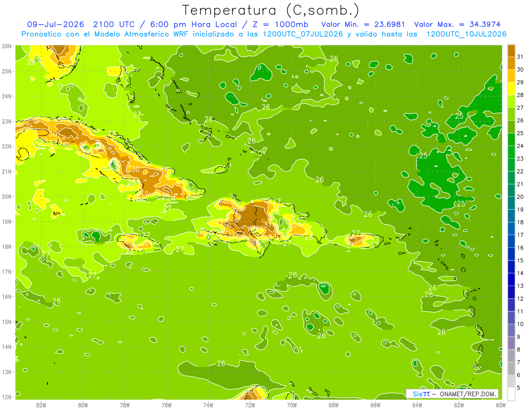
Task: Click the blue legend swatch between 15 and 16
Action: (x=512, y=254)
